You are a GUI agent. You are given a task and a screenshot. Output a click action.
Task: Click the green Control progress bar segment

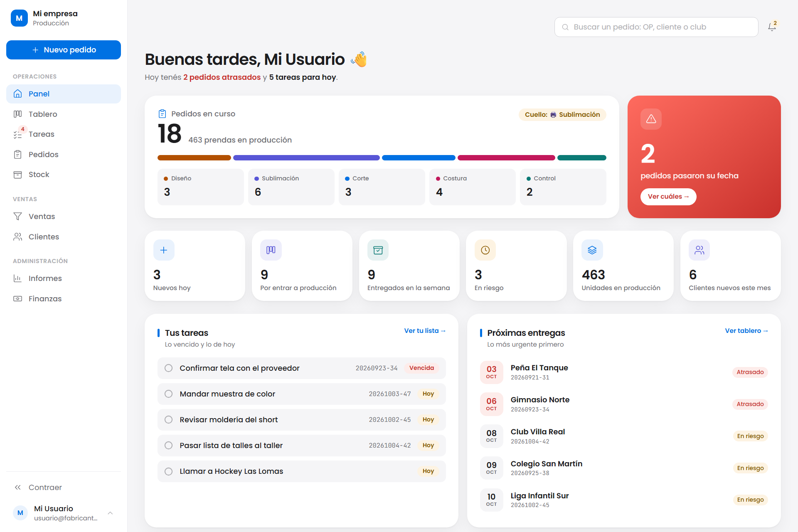tap(582, 158)
